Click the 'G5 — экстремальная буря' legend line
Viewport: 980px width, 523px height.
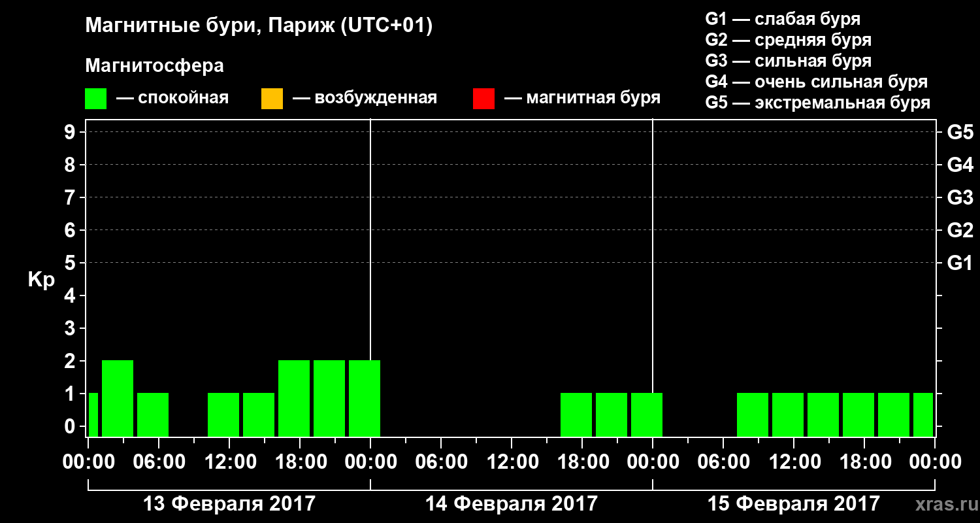click(818, 103)
